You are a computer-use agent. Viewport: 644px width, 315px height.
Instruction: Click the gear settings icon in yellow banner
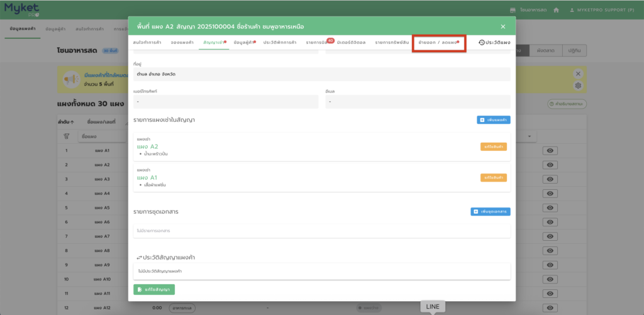click(x=579, y=86)
